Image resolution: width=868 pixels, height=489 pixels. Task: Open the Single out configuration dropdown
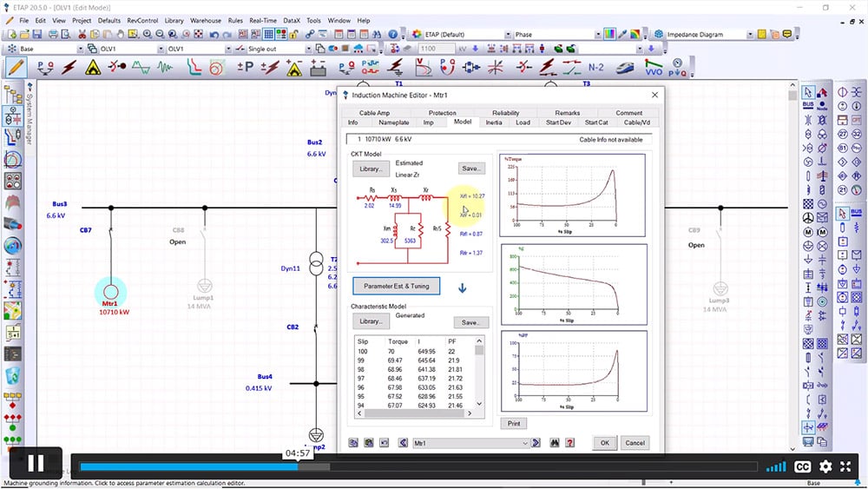coord(308,49)
